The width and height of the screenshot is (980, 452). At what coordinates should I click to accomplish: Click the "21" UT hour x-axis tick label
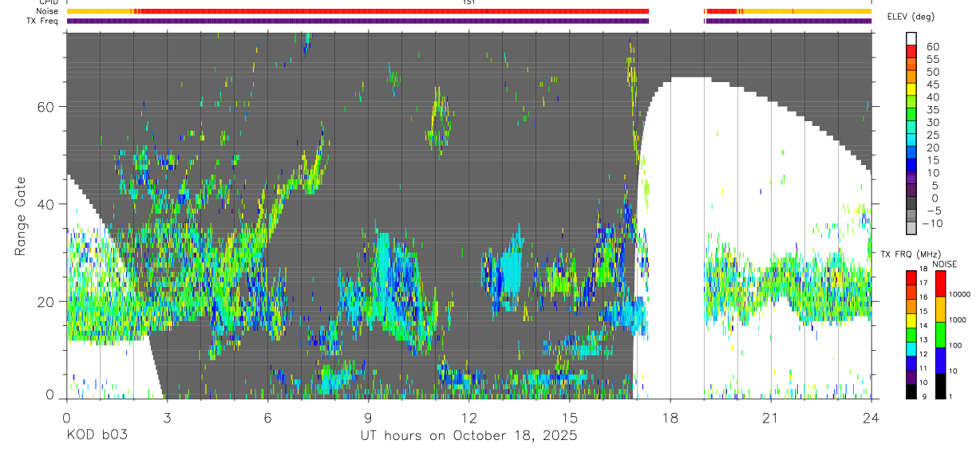click(770, 417)
